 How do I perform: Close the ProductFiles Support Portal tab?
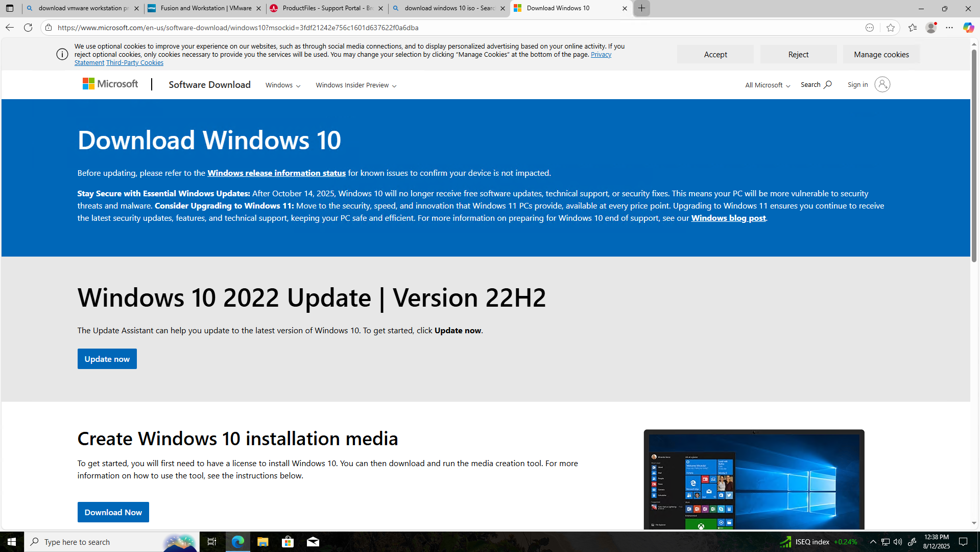coord(380,8)
